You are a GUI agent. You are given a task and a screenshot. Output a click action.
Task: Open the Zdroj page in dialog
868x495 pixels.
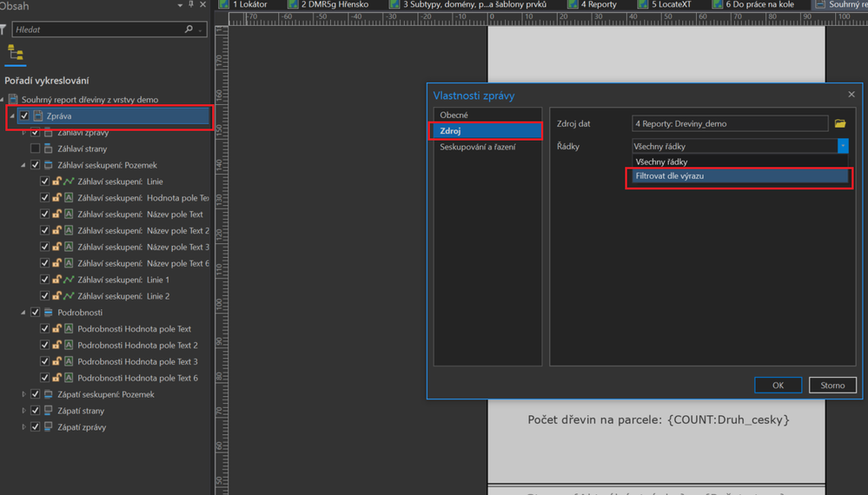(487, 130)
